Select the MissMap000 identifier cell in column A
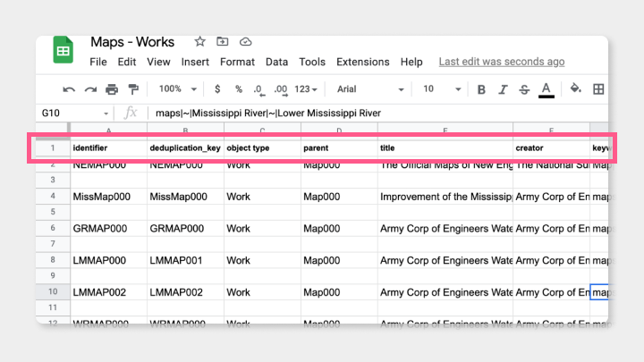This screenshot has height=362, width=644. (x=109, y=197)
